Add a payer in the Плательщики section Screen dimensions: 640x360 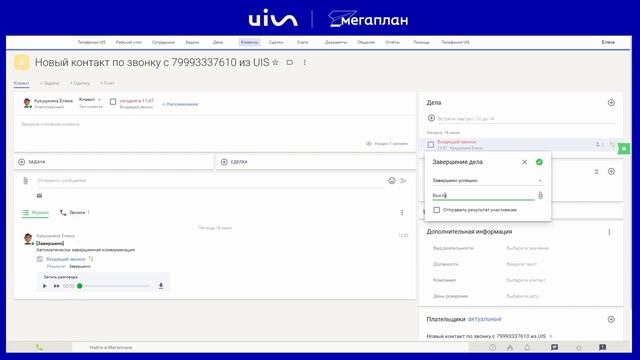point(611,319)
